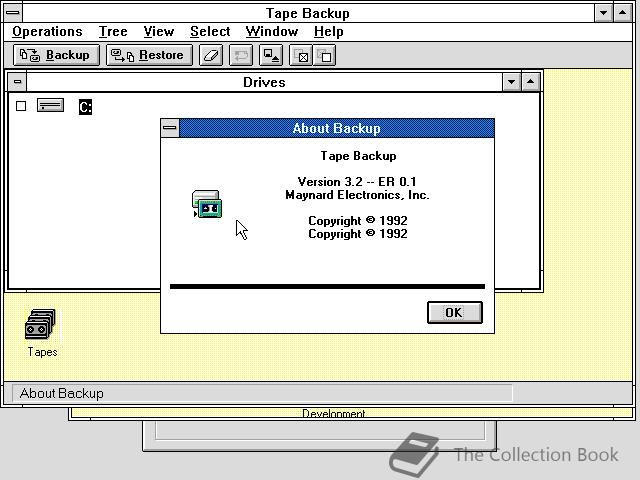Screen dimensions: 640x480
Task: Click the Retension tape toolbar icon
Action: click(x=241, y=55)
